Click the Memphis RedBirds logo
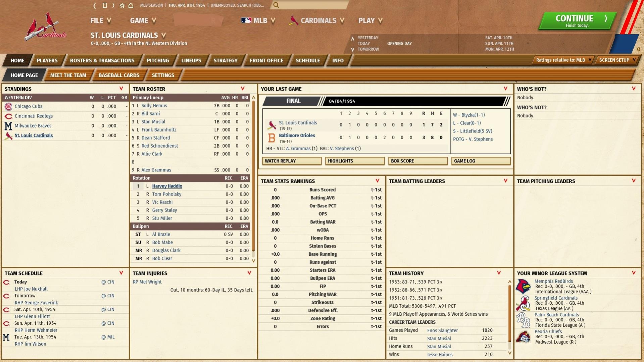644x362 pixels. point(524,287)
